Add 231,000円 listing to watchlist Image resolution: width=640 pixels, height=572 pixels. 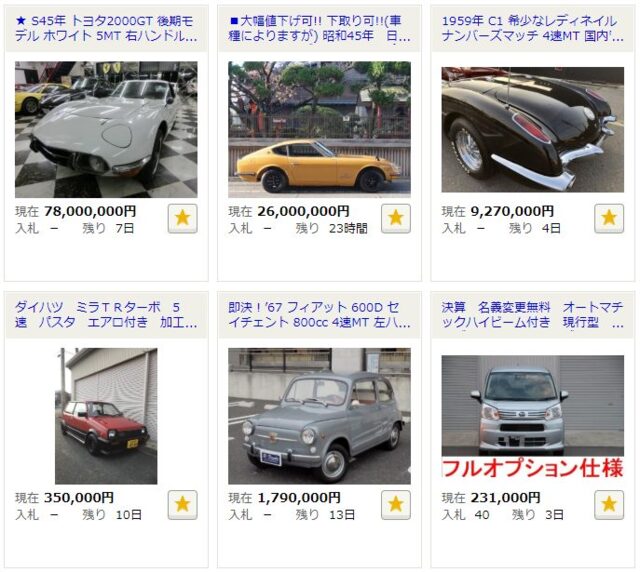(x=609, y=505)
